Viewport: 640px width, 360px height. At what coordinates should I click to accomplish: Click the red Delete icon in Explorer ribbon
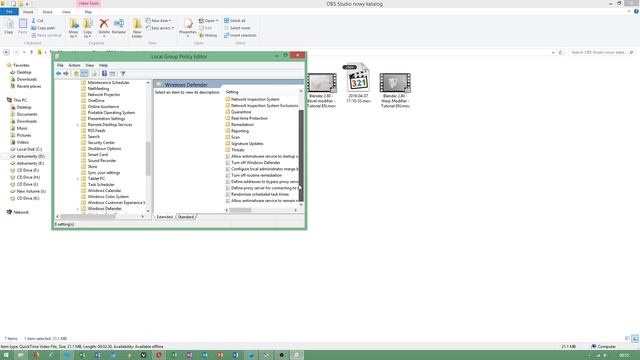(104, 26)
